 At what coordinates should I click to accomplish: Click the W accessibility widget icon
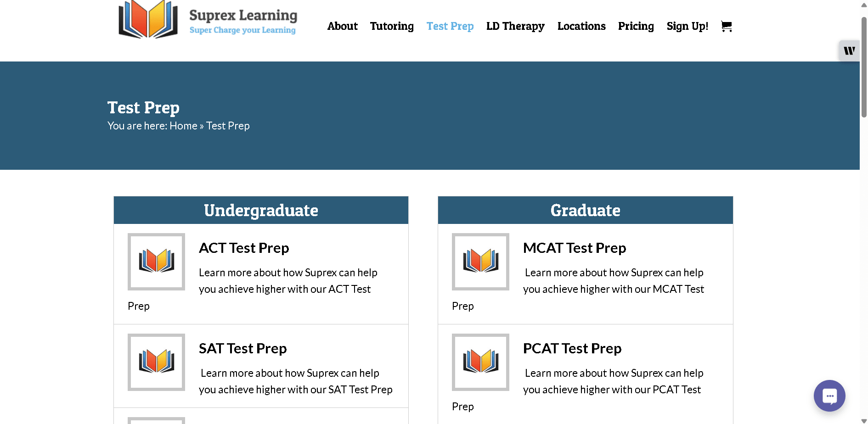click(849, 50)
